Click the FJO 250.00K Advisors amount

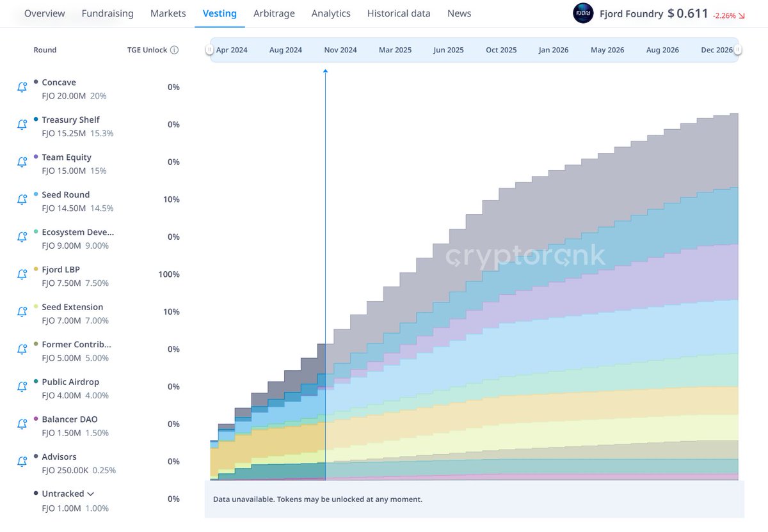[65, 471]
